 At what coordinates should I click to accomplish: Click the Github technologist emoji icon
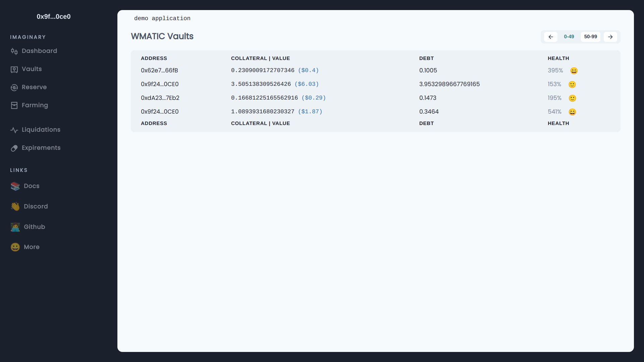(x=15, y=227)
